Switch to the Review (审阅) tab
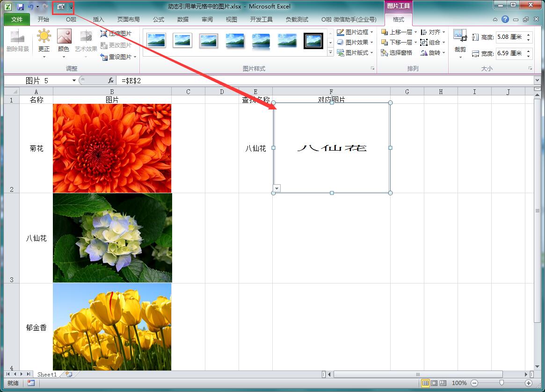The width and height of the screenshot is (545, 392). [207, 20]
